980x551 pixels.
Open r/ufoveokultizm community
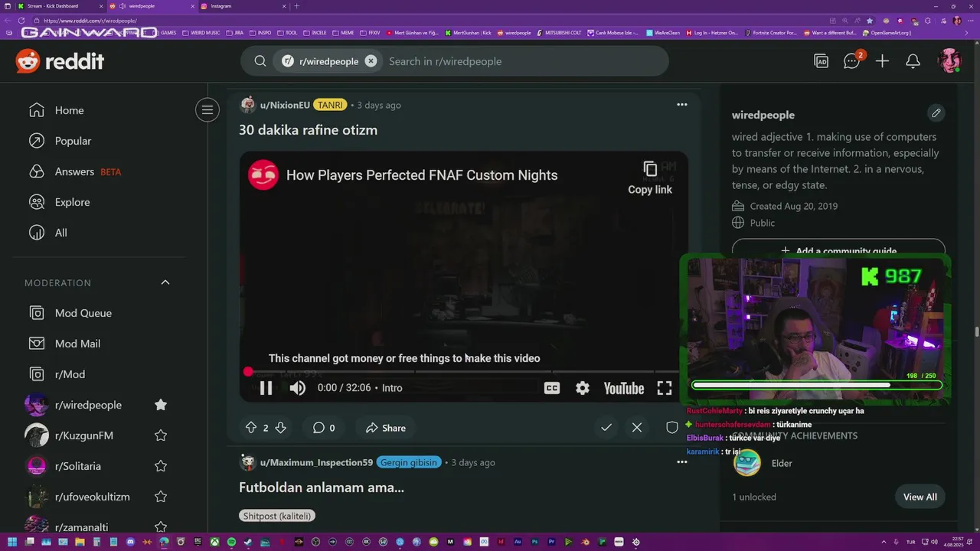coord(92,497)
